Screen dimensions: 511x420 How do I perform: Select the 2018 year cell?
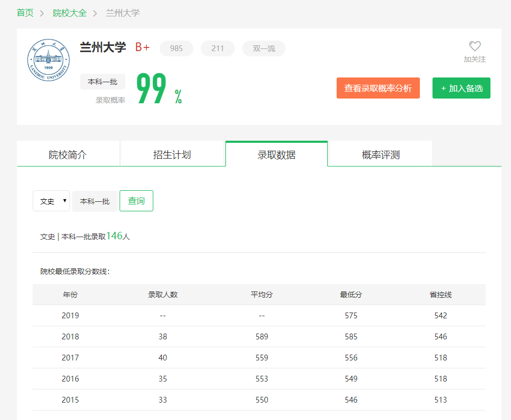(x=70, y=337)
